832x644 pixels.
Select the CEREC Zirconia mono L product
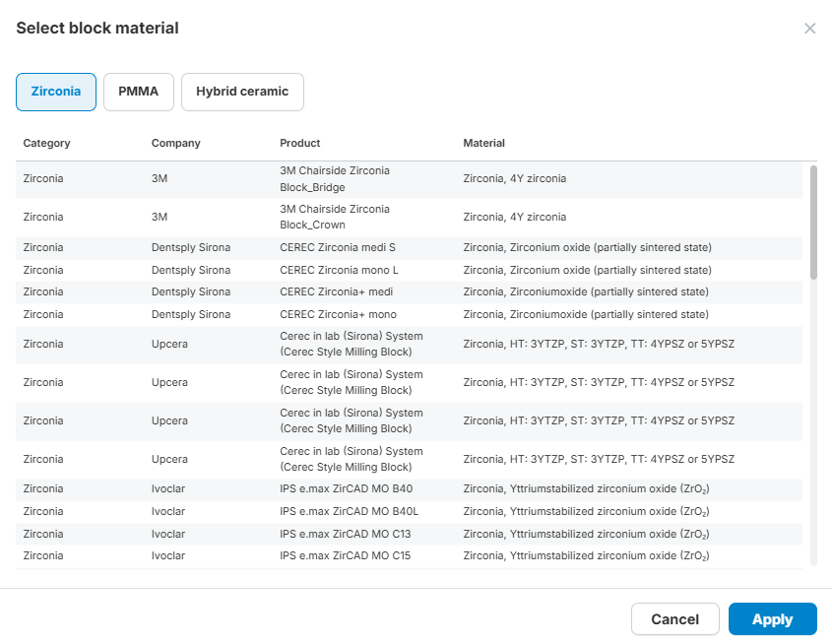[340, 270]
